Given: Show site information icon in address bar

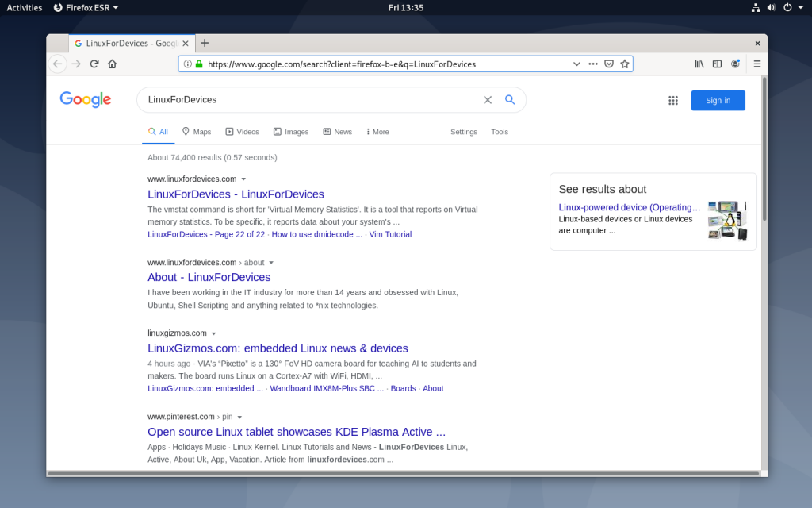Looking at the screenshot, I should pos(187,63).
